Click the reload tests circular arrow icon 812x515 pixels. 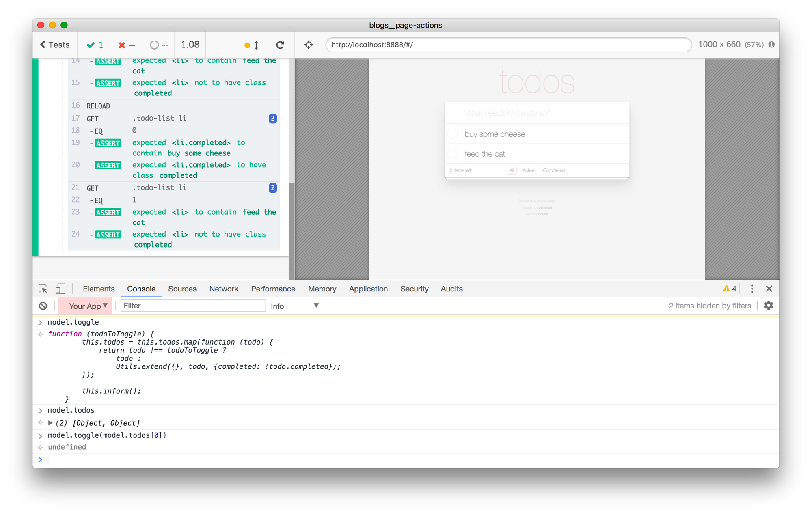tap(280, 45)
